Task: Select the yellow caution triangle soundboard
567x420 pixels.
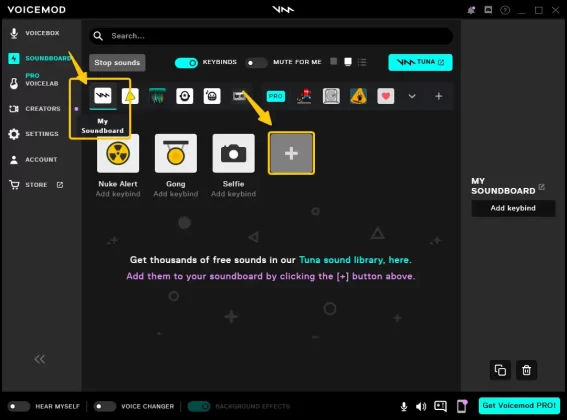Action: click(x=358, y=96)
